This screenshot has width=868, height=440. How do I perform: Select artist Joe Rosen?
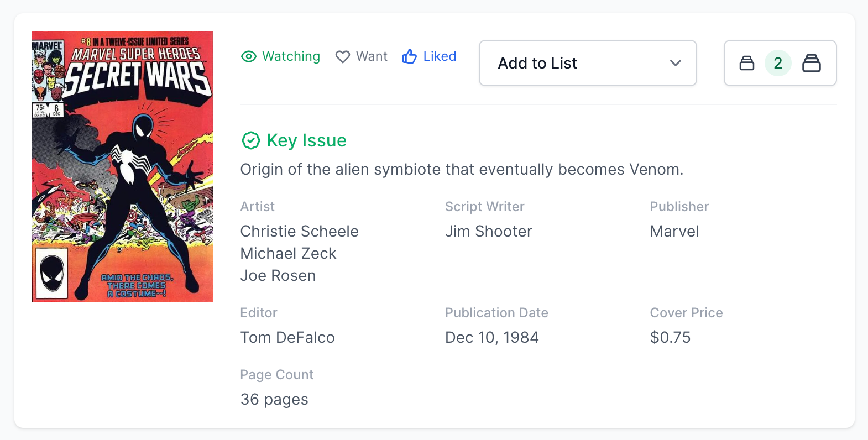[x=278, y=275]
